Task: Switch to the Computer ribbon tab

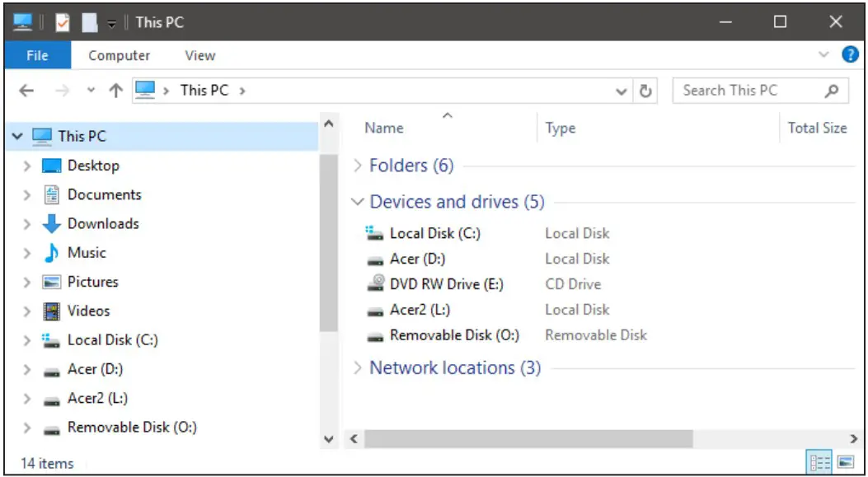Action: tap(119, 55)
